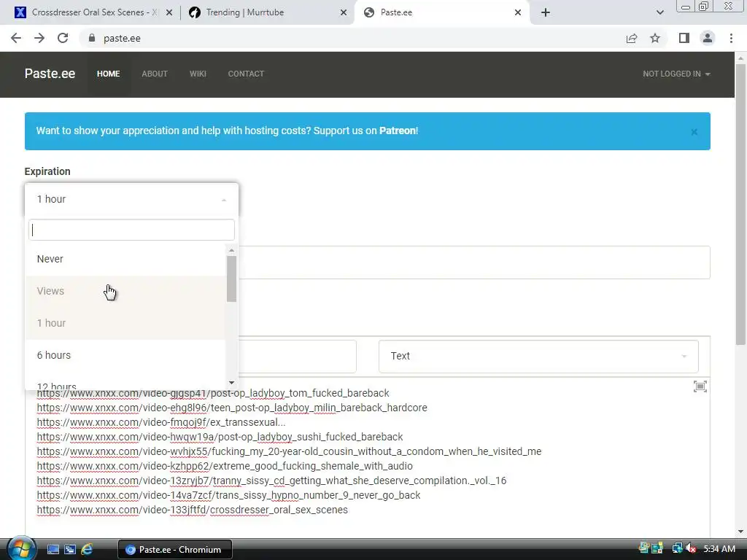
Task: Click the trans_sissy_hypno URL line
Action: pyautogui.click(x=228, y=495)
